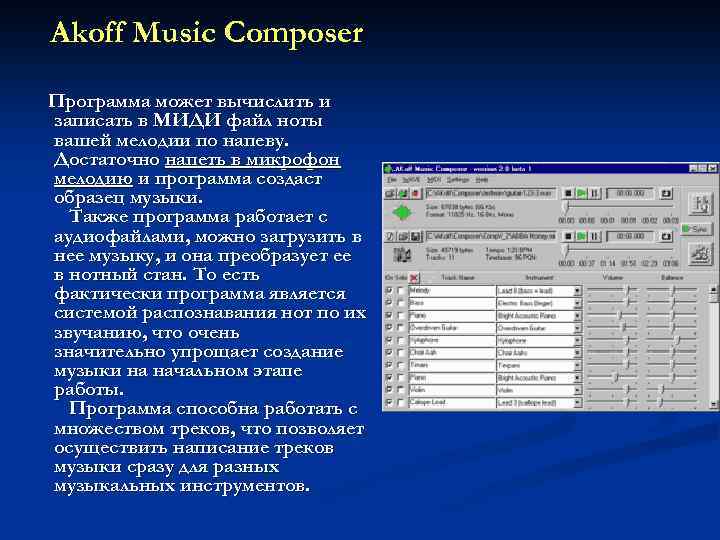720x540 pixels.
Task: Click the honey MIDI file path field
Action: [x=491, y=236]
